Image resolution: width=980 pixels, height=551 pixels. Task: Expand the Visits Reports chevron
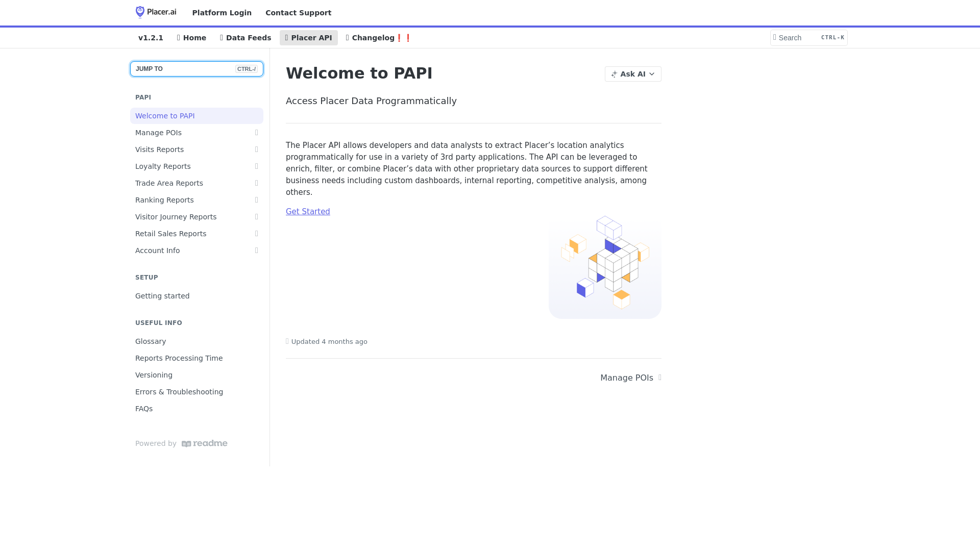[257, 149]
